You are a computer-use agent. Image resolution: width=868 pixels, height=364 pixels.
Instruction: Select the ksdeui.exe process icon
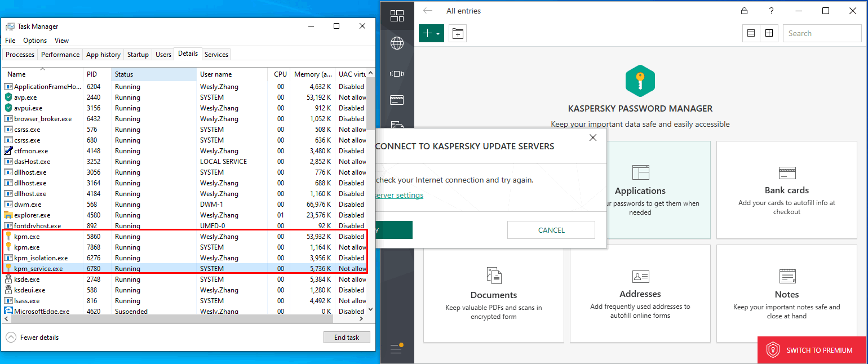pyautogui.click(x=8, y=290)
